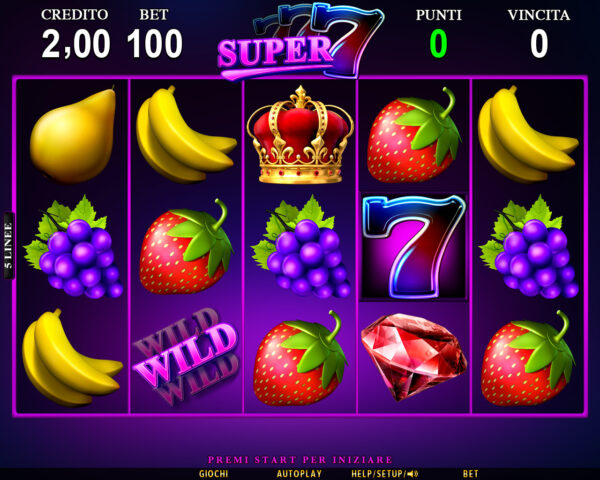Screen dimensions: 600x480
Task: Click the pear symbol on first reel
Action: 73,136
